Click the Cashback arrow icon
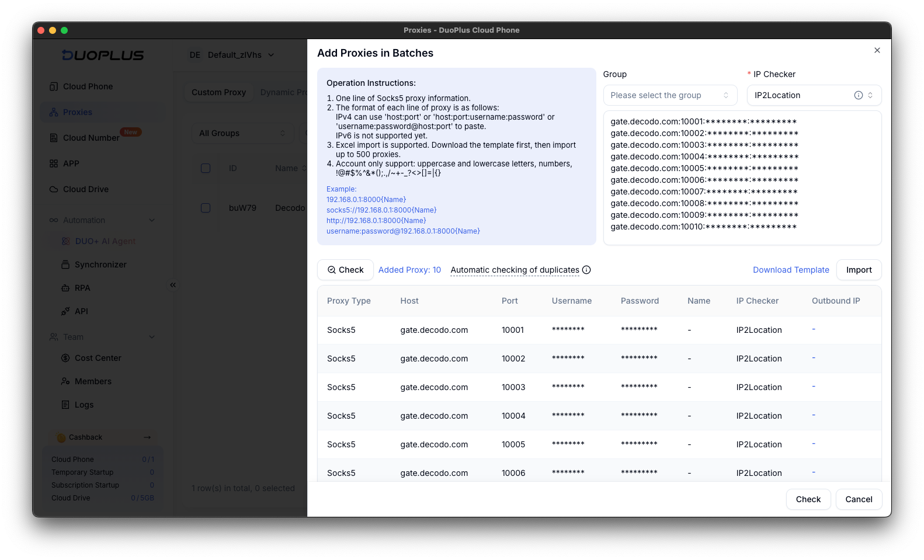 [147, 437]
